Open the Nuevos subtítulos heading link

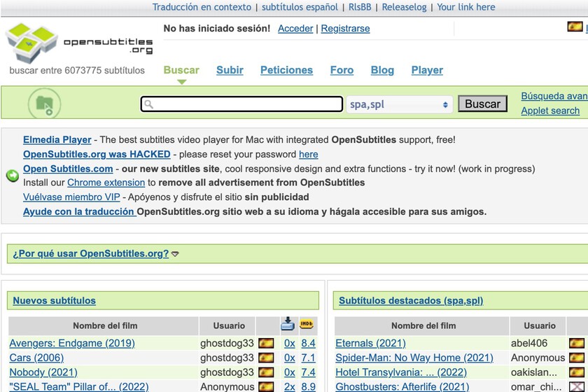point(55,301)
